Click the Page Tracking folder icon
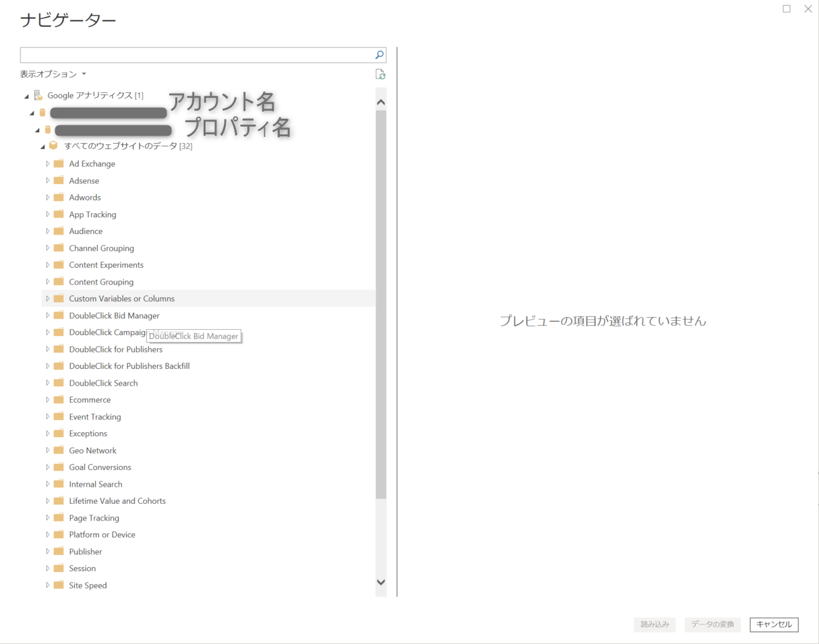The height and width of the screenshot is (644, 819). (59, 518)
